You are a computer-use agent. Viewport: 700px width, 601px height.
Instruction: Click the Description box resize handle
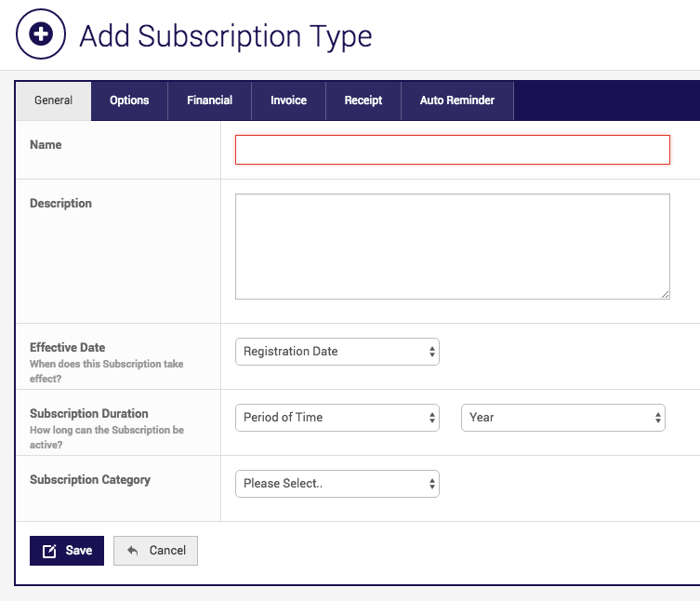pos(665,294)
